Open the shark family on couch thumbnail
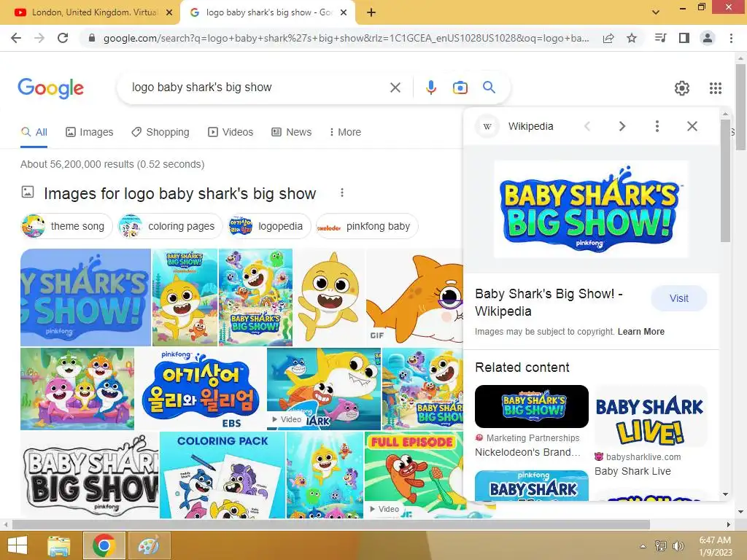 coord(77,389)
